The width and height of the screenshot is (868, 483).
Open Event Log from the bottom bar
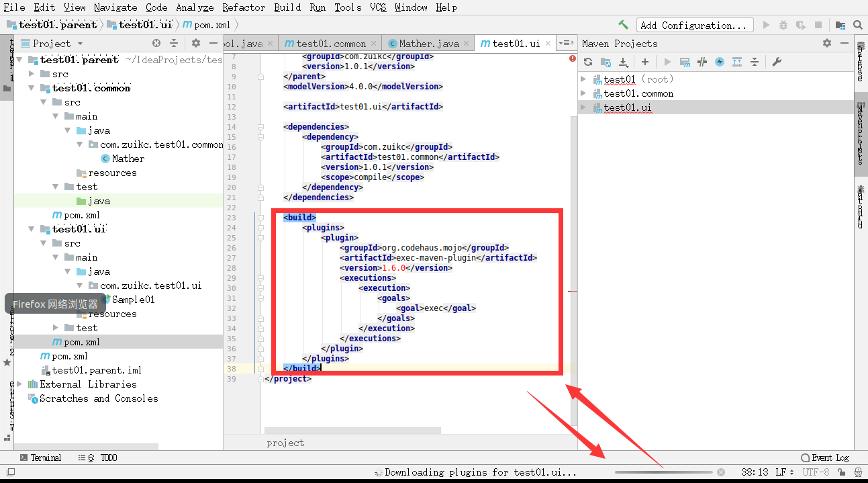[x=826, y=457]
